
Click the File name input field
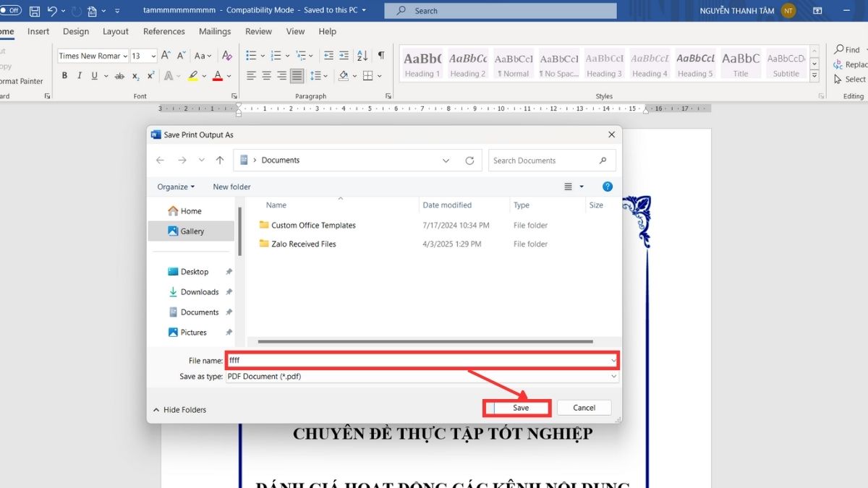tap(418, 359)
